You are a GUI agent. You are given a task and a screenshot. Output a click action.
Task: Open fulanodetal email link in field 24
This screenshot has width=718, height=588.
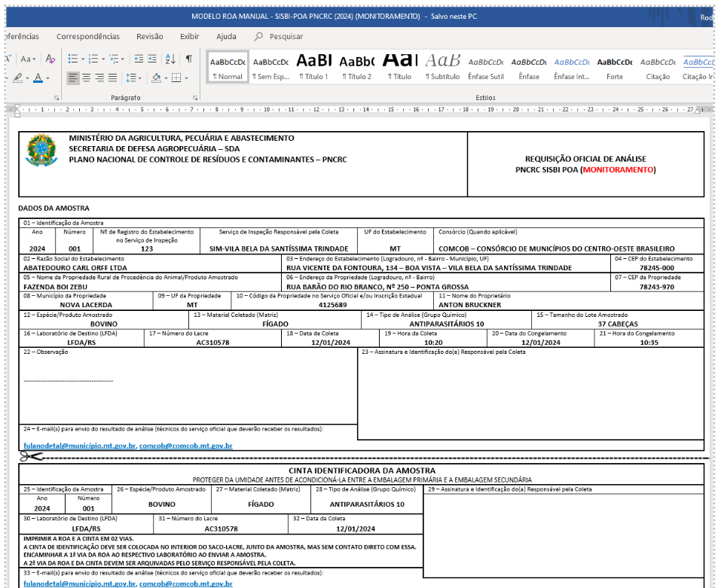[80, 445]
